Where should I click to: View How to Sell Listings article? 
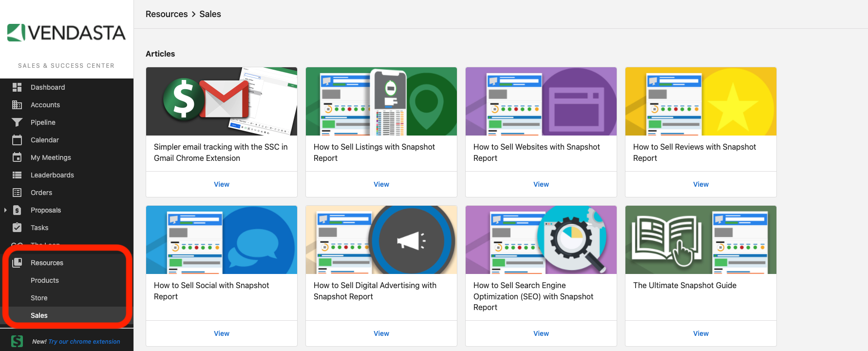381,184
